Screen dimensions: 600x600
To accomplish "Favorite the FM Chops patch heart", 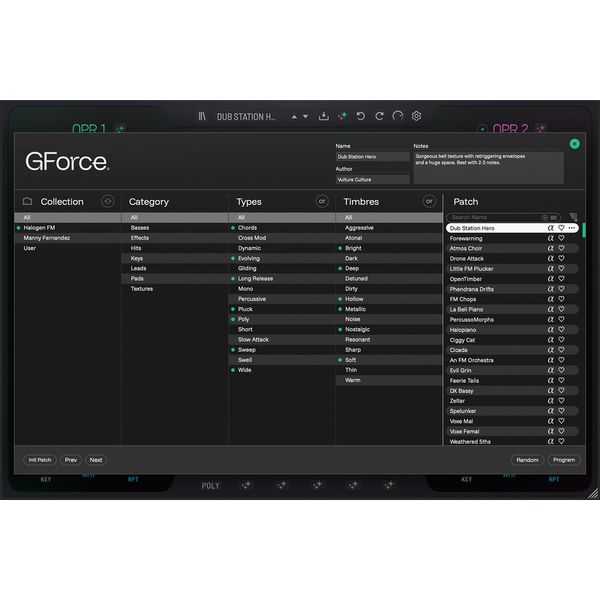I will [561, 299].
